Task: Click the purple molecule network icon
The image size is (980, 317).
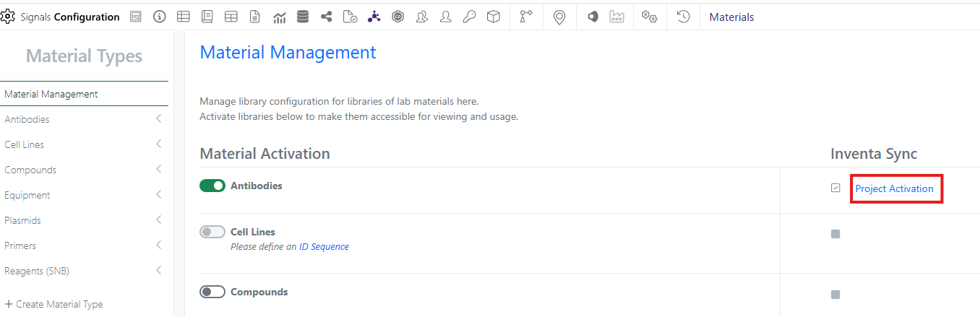Action: [x=374, y=17]
